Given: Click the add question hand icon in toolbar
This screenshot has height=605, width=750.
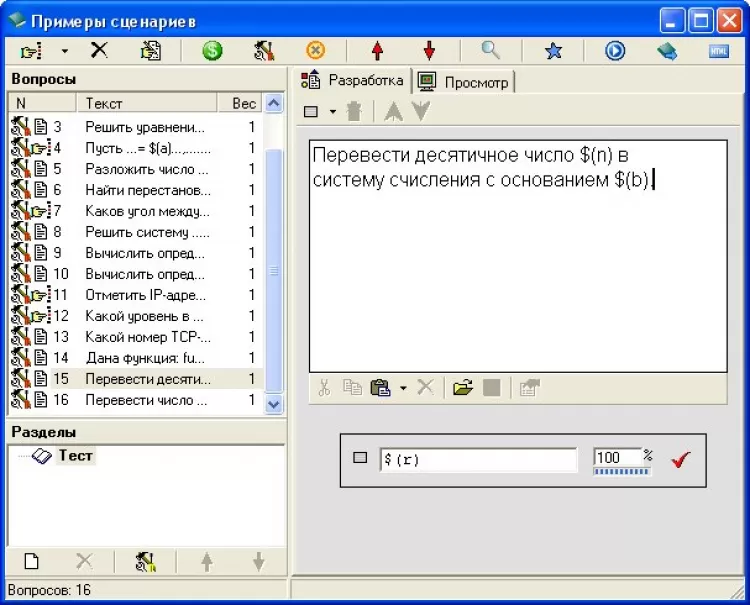Looking at the screenshot, I should click(32, 51).
